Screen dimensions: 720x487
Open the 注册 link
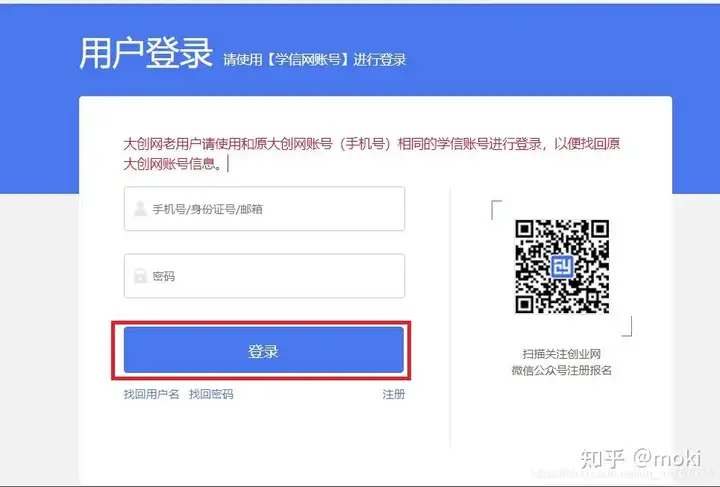click(x=394, y=394)
